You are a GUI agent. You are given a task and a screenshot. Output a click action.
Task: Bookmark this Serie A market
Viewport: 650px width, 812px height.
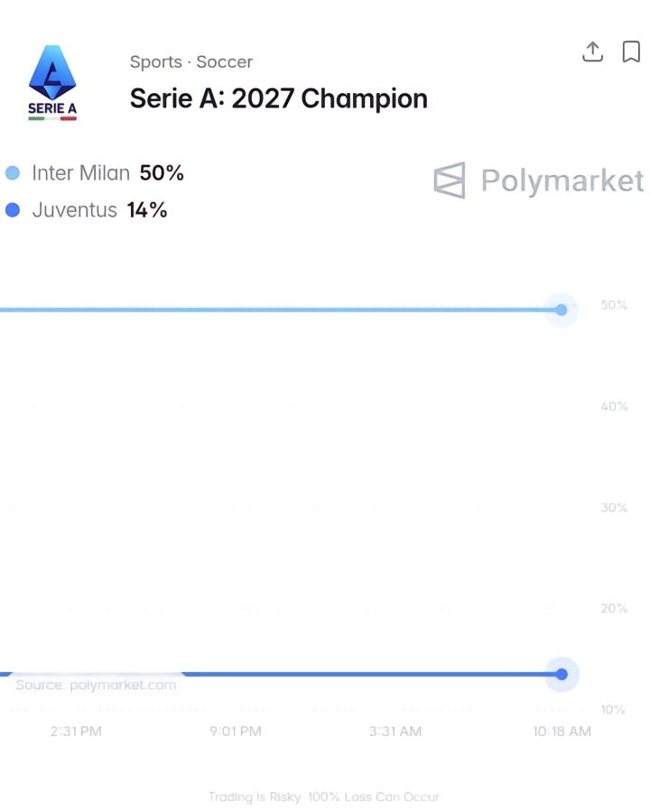[631, 51]
